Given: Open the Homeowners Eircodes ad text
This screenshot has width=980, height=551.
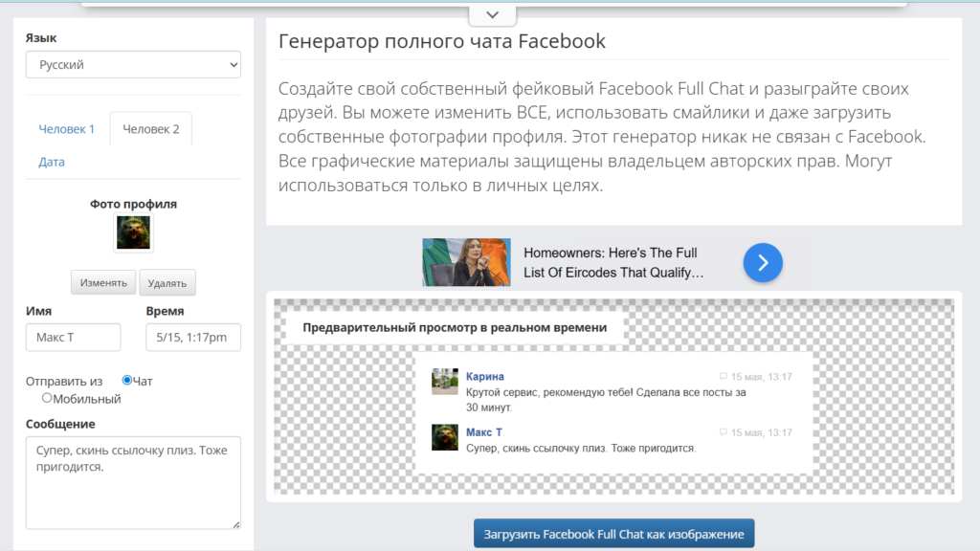Looking at the screenshot, I should [613, 262].
